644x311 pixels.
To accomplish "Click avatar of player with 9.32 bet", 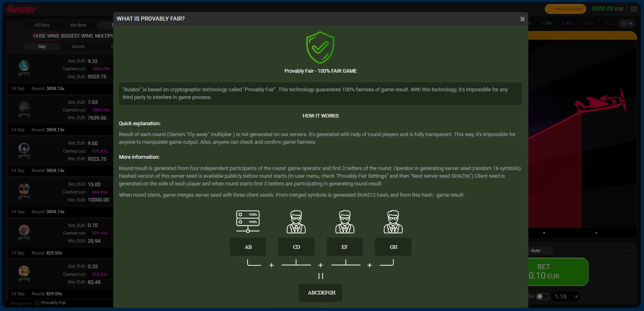I will pos(24,65).
